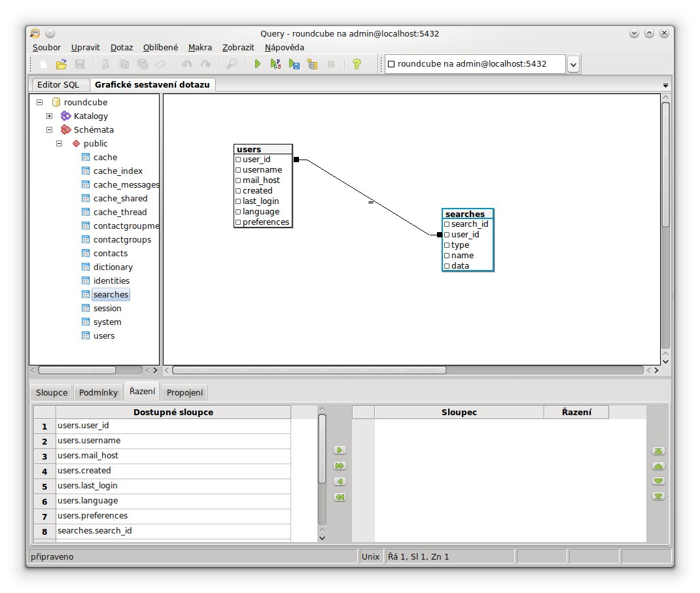Open the Oblíbené menu
The width and height of the screenshot is (700, 593).
click(x=160, y=47)
